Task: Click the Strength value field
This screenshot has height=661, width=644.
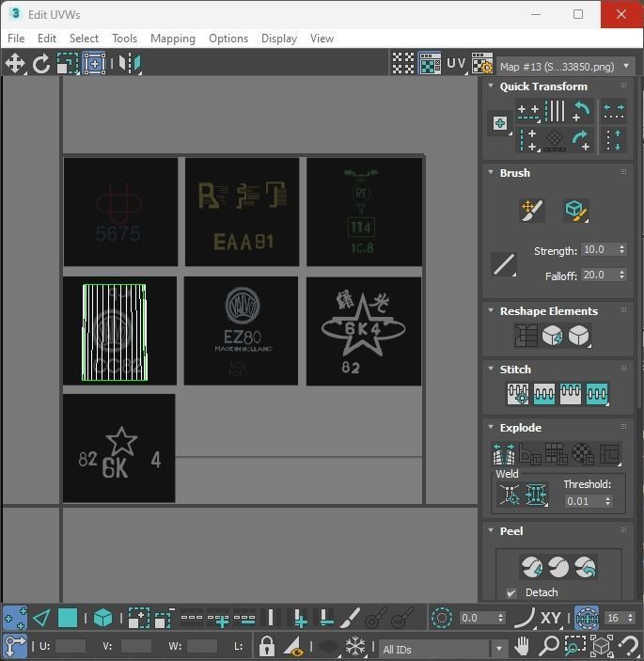Action: [599, 249]
